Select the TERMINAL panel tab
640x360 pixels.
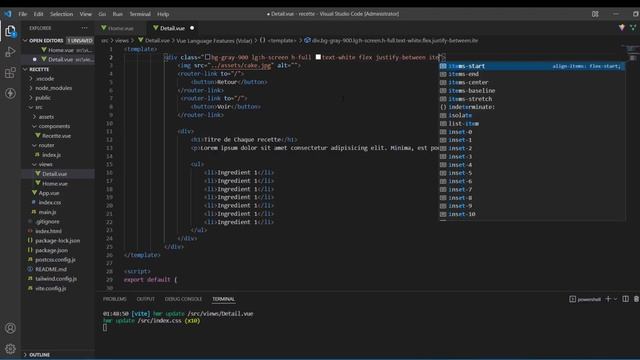(223, 299)
